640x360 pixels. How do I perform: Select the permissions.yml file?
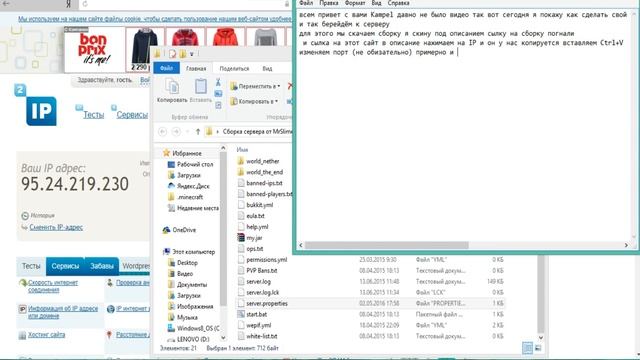(x=267, y=260)
